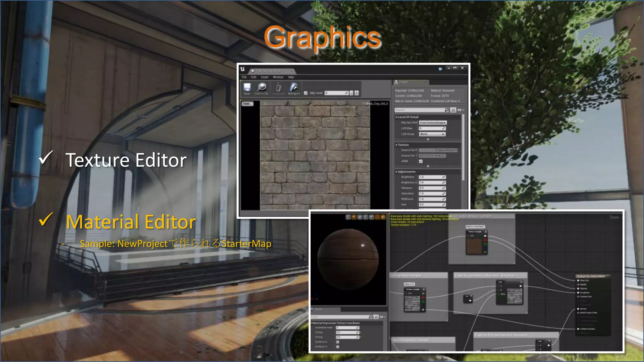644x362 pixels.
Task: Click the Saturation value field
Action: 432,194
